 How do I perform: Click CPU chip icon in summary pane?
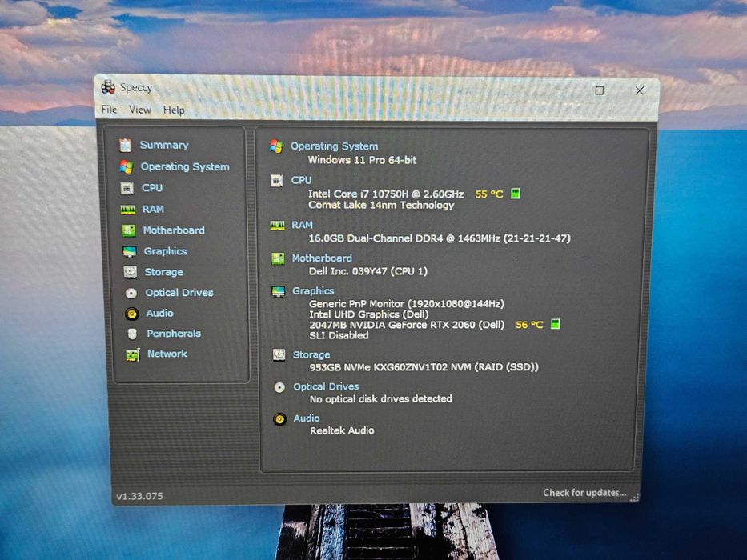coord(276,181)
